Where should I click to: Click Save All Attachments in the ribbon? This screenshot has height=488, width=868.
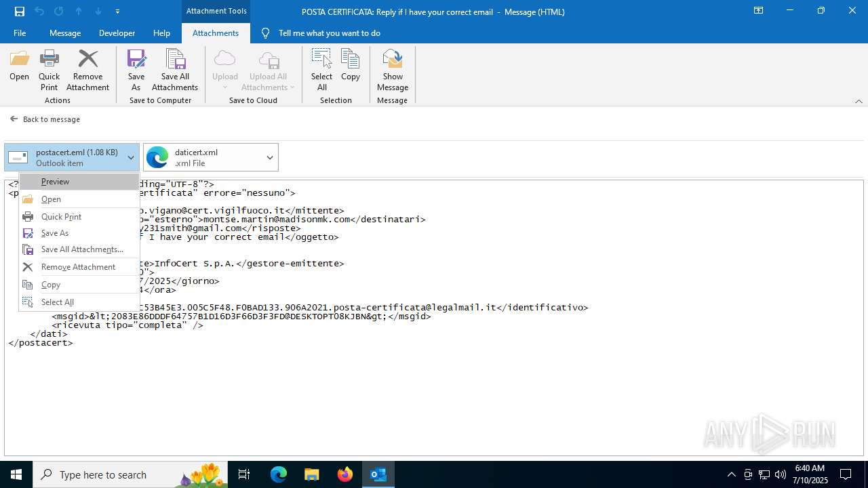coord(175,70)
